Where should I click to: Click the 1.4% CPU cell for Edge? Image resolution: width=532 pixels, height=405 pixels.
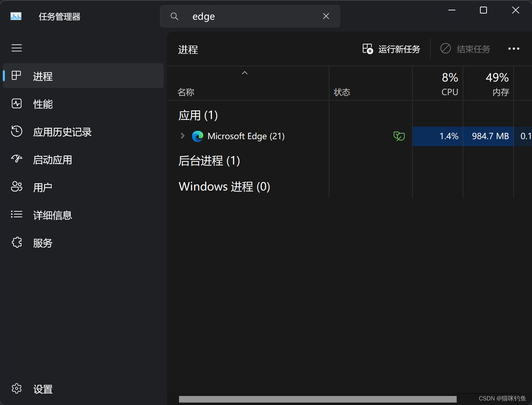tap(438, 136)
